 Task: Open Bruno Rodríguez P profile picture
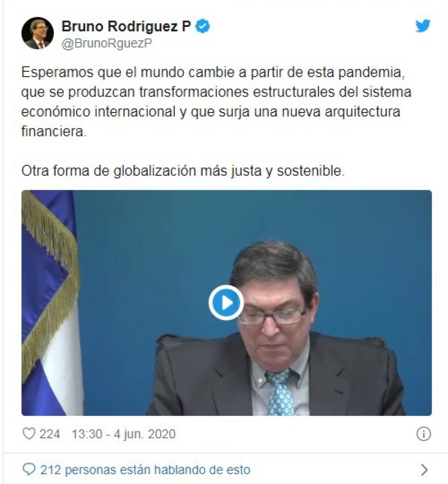click(38, 33)
